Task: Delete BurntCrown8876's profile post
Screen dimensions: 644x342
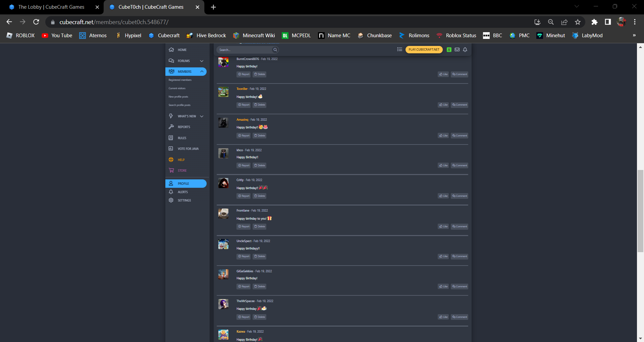Action: [x=260, y=74]
